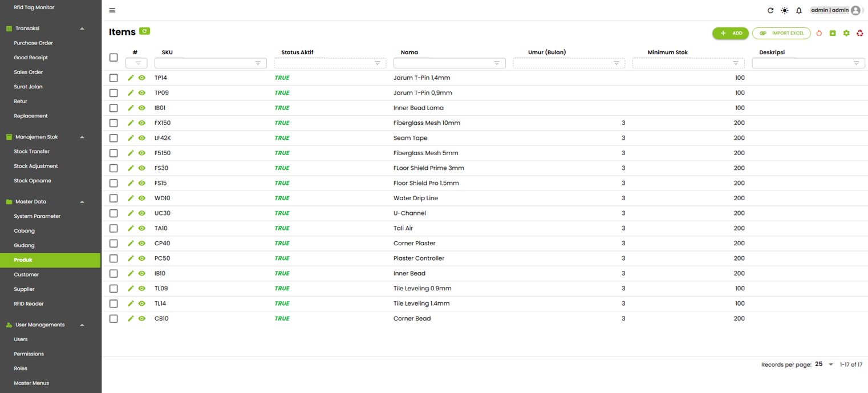The height and width of the screenshot is (393, 868).
Task: Click the green refresh badge beside Items title
Action: [144, 31]
